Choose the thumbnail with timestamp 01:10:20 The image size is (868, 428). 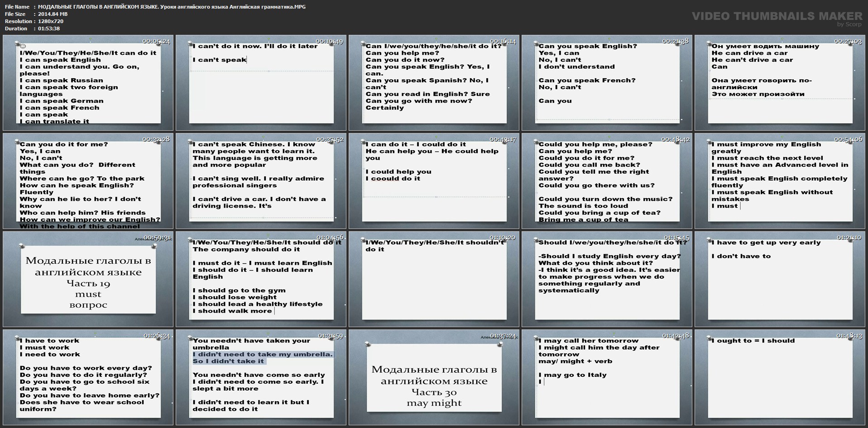coord(434,279)
